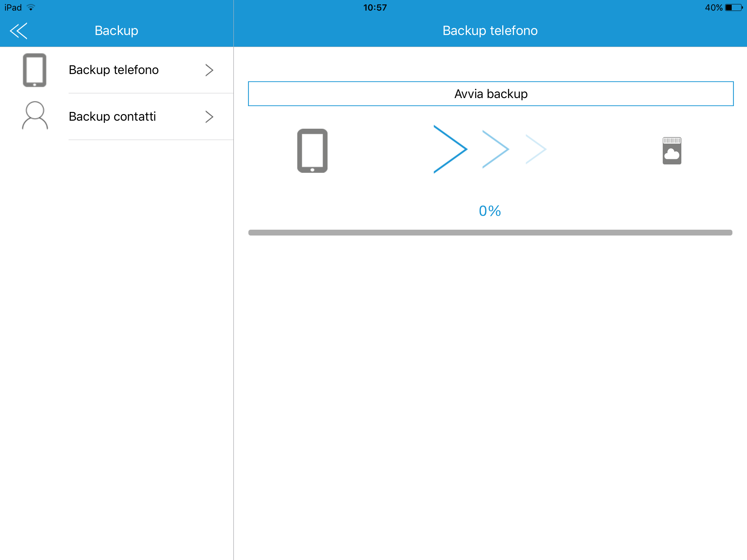747x560 pixels.
Task: Click the gray backup progress bar
Action: 490,233
